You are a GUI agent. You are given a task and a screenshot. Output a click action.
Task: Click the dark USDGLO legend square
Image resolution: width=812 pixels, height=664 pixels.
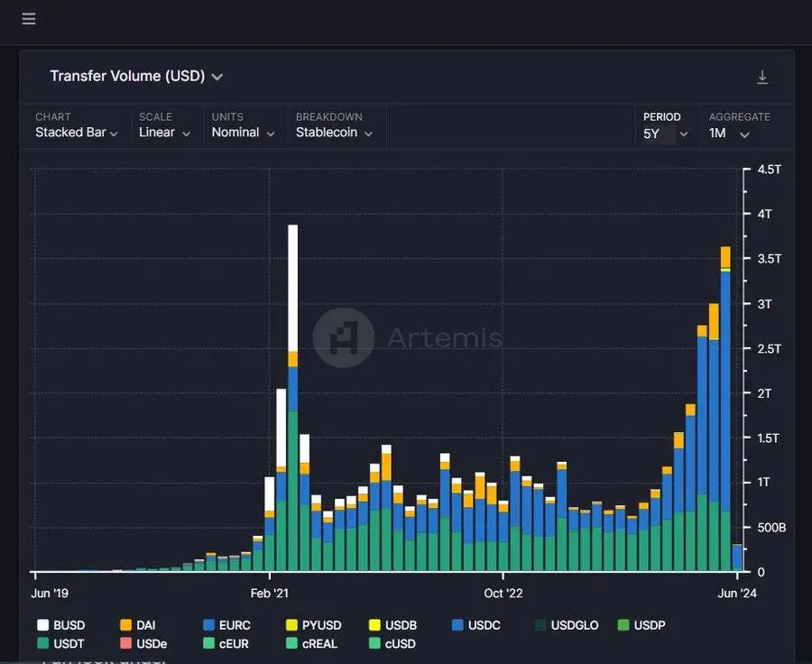coord(541,625)
